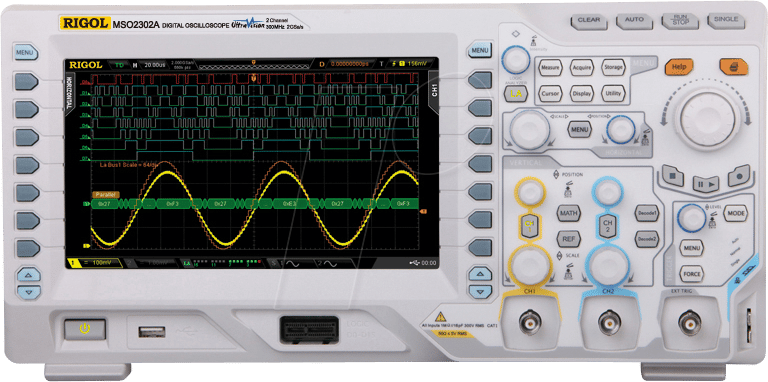Toggle the LA logic analyzer button

[x=516, y=93]
